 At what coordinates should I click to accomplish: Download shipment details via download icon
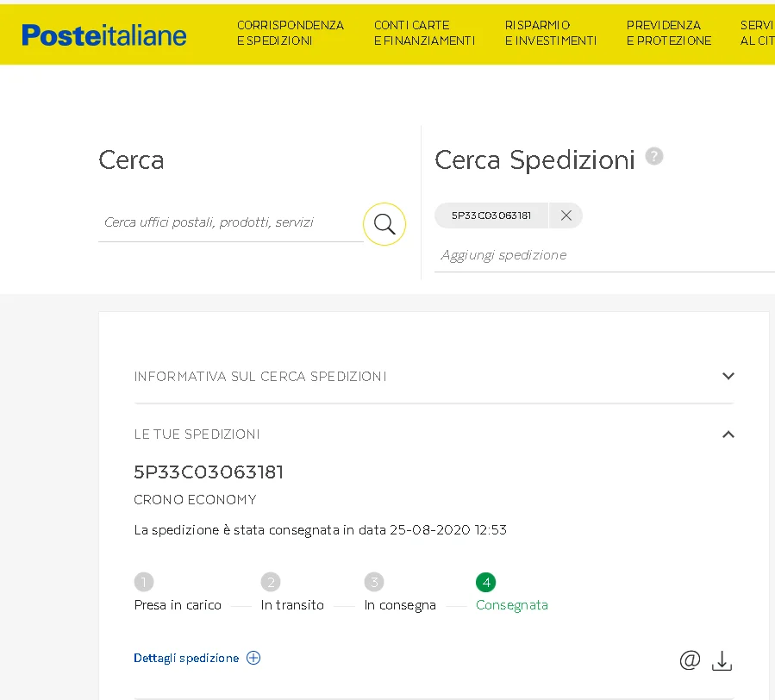pos(722,661)
